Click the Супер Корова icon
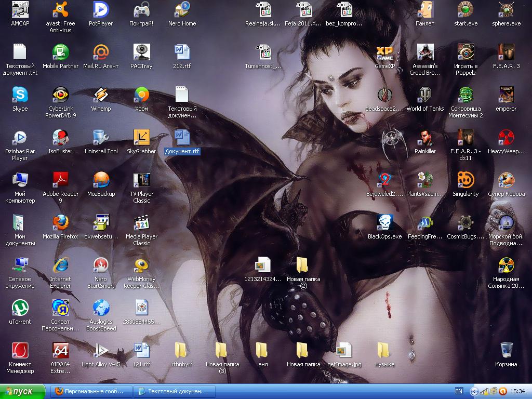 tap(506, 180)
